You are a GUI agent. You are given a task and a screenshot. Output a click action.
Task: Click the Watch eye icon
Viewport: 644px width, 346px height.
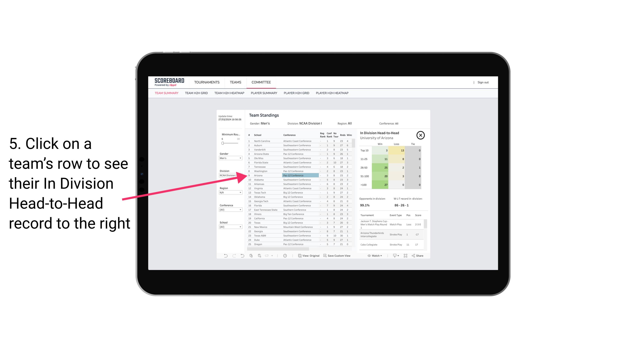tap(369, 256)
